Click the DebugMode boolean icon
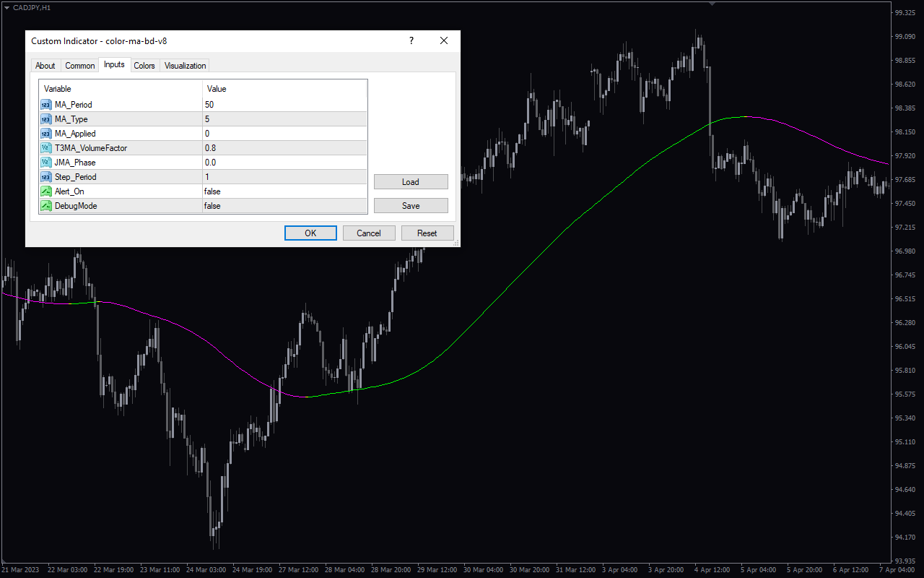 (46, 206)
